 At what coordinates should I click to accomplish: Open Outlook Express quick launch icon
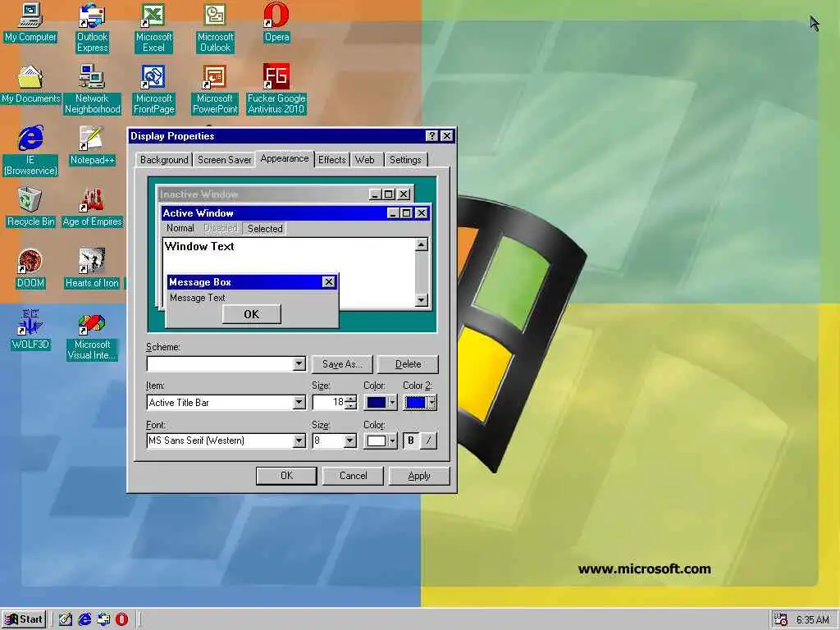pos(103,619)
